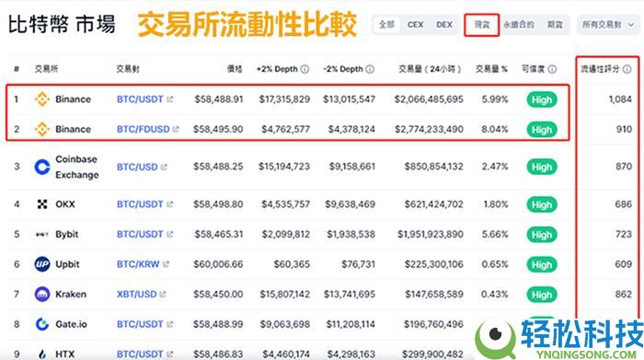
Task: Open the BTC/FDUSD pair link
Action: coord(143,129)
